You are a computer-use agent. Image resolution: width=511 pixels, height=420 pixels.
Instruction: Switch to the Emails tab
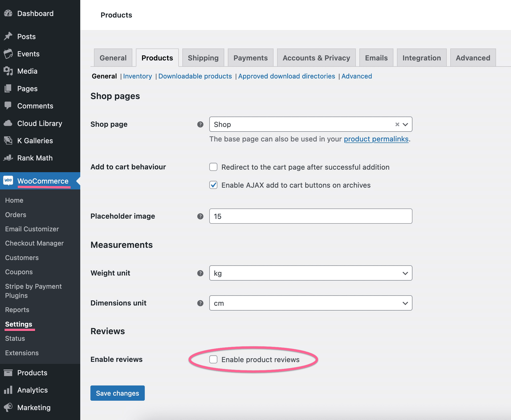click(x=376, y=58)
